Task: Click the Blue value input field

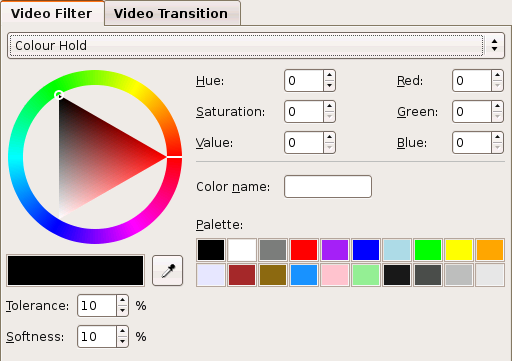Action: click(x=472, y=143)
